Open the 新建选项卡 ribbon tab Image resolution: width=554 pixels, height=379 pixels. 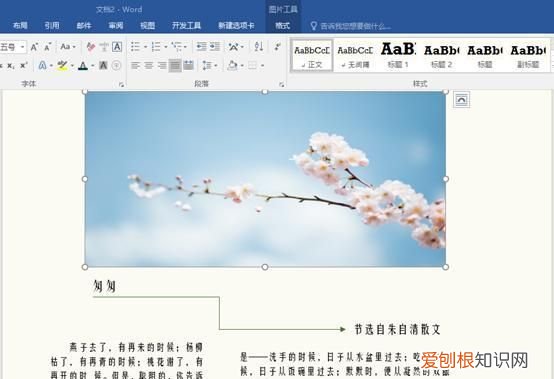[x=236, y=25]
